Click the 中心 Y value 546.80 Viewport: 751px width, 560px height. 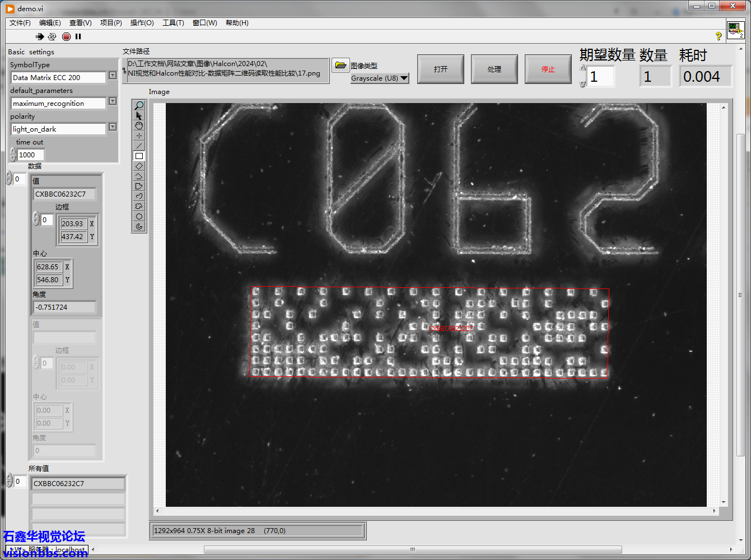(48, 280)
